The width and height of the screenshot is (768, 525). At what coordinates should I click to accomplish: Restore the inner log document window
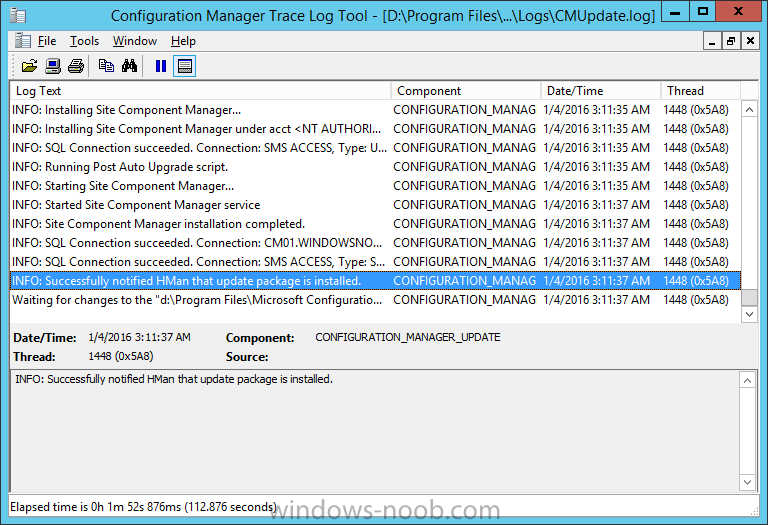pyautogui.click(x=731, y=41)
